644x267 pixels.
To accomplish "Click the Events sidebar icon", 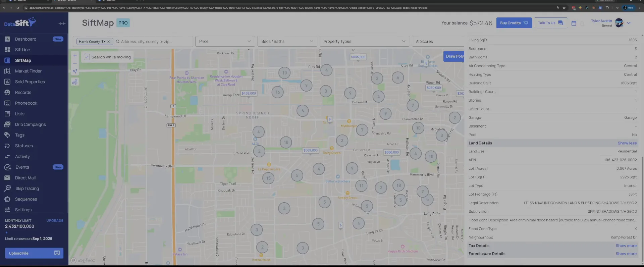I will click(x=7, y=167).
